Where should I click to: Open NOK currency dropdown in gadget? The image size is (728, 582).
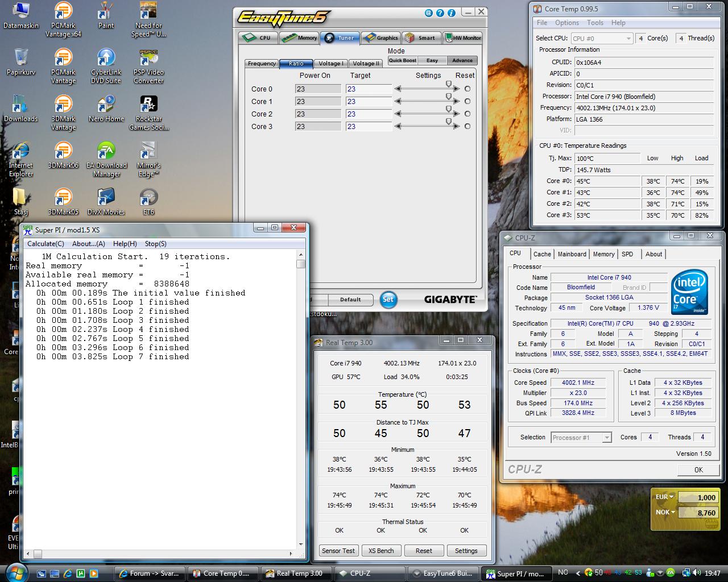[x=664, y=512]
